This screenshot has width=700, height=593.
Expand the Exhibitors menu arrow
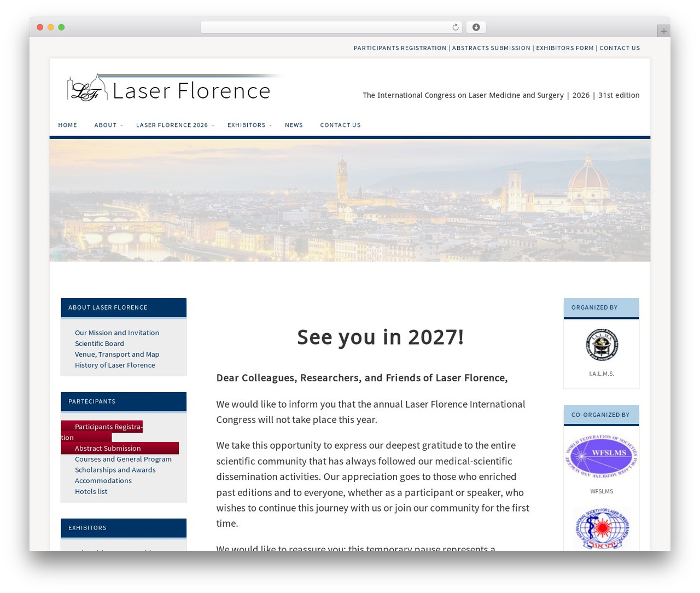[x=270, y=126]
